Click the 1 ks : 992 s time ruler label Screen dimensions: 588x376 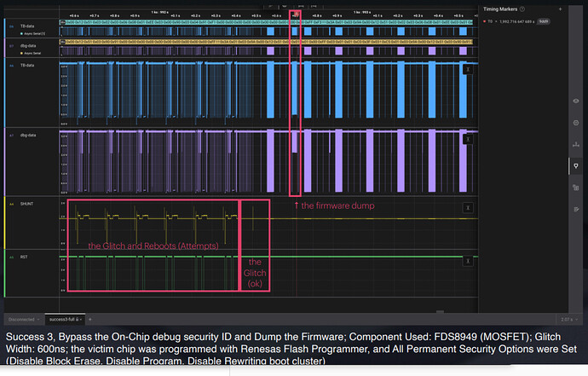click(x=159, y=12)
